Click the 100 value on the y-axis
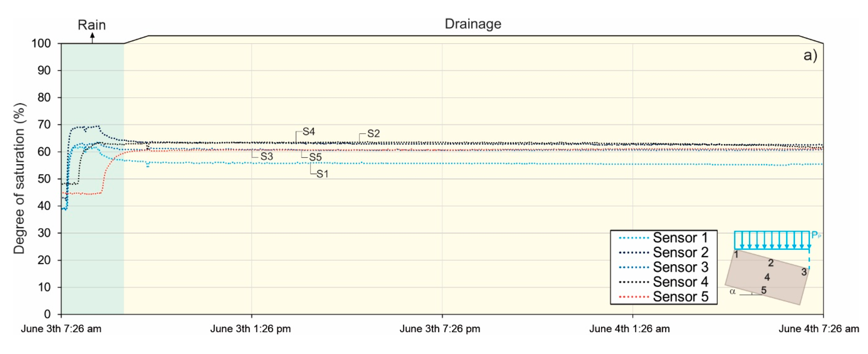The image size is (868, 354). tap(41, 44)
